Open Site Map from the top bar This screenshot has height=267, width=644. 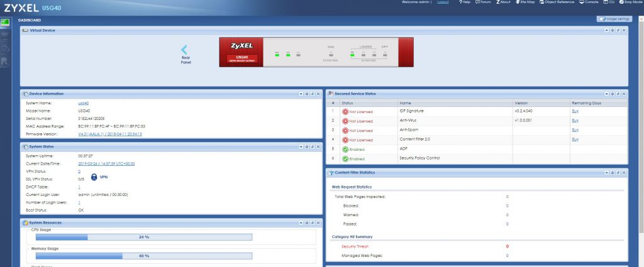(525, 2)
